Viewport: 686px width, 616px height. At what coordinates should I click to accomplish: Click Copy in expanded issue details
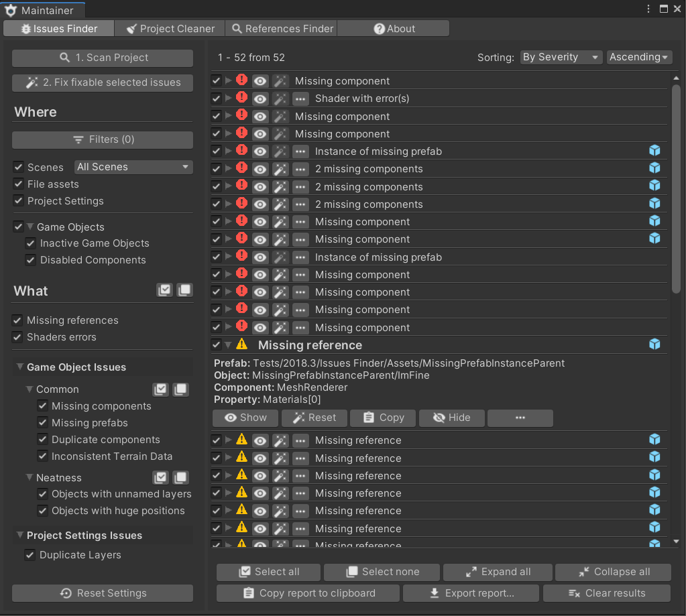[x=384, y=418]
